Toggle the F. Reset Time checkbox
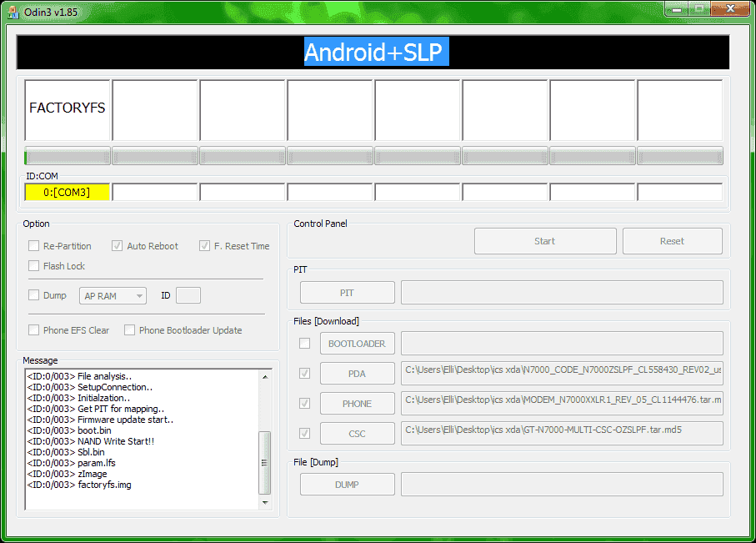 pos(204,246)
